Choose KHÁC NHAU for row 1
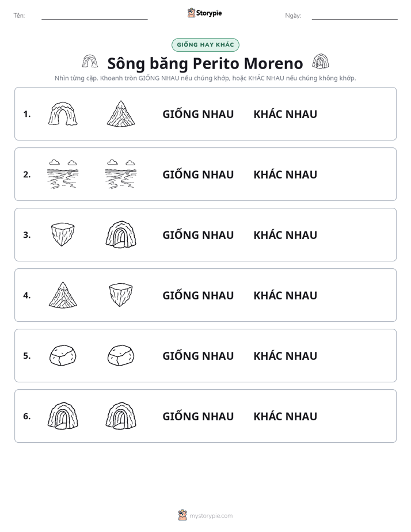Screen dimensions: 411x532 coord(285,114)
